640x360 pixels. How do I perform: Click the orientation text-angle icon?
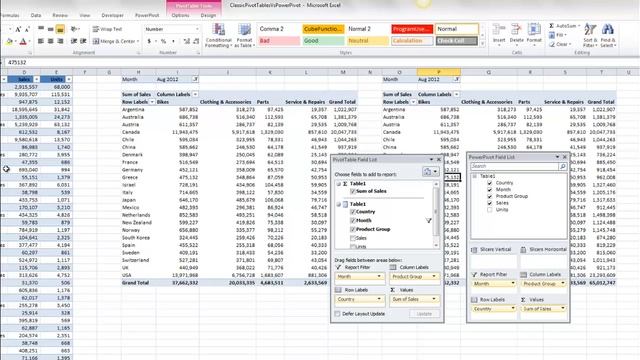pyautogui.click(x=74, y=29)
